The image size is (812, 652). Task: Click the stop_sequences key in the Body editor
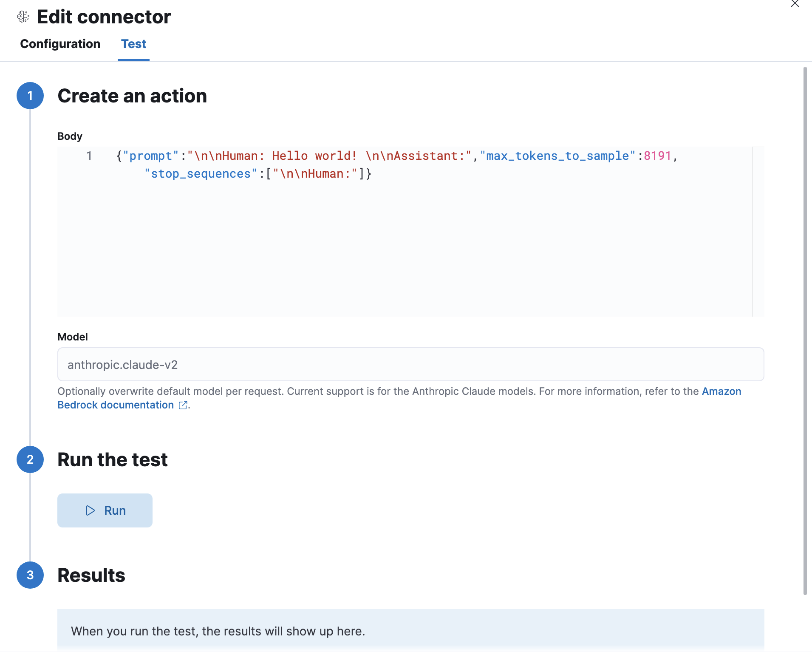[x=200, y=173]
